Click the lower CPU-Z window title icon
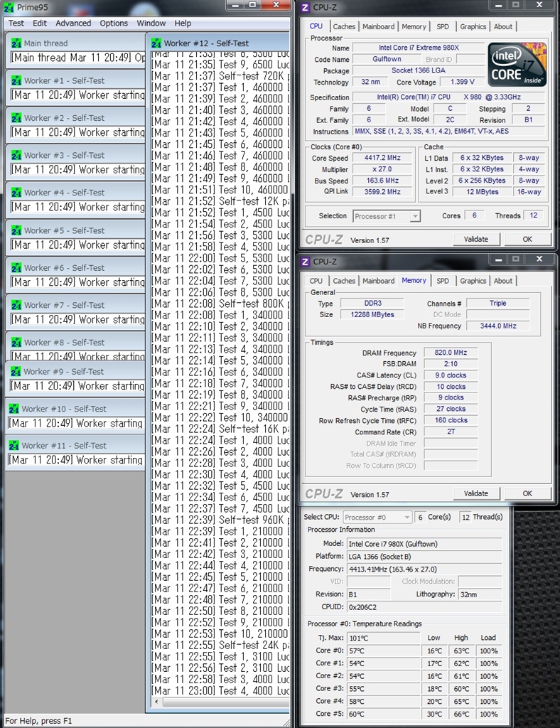The width and height of the screenshot is (560, 728). (x=305, y=262)
